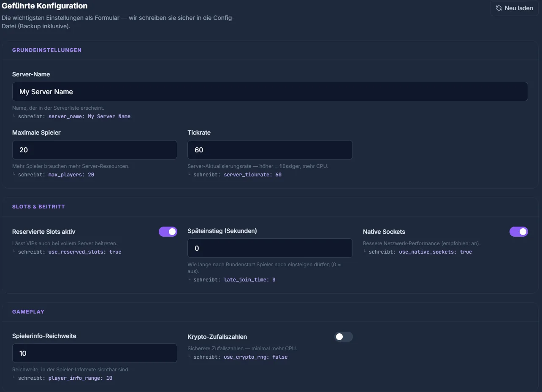The height and width of the screenshot is (392, 542).
Task: Enable the Krypto-Zufallszahlen toggle
Action: pos(343,337)
